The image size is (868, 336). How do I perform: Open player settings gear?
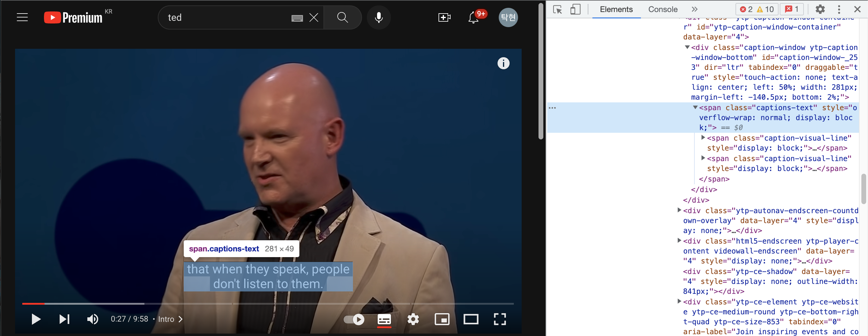click(x=413, y=319)
